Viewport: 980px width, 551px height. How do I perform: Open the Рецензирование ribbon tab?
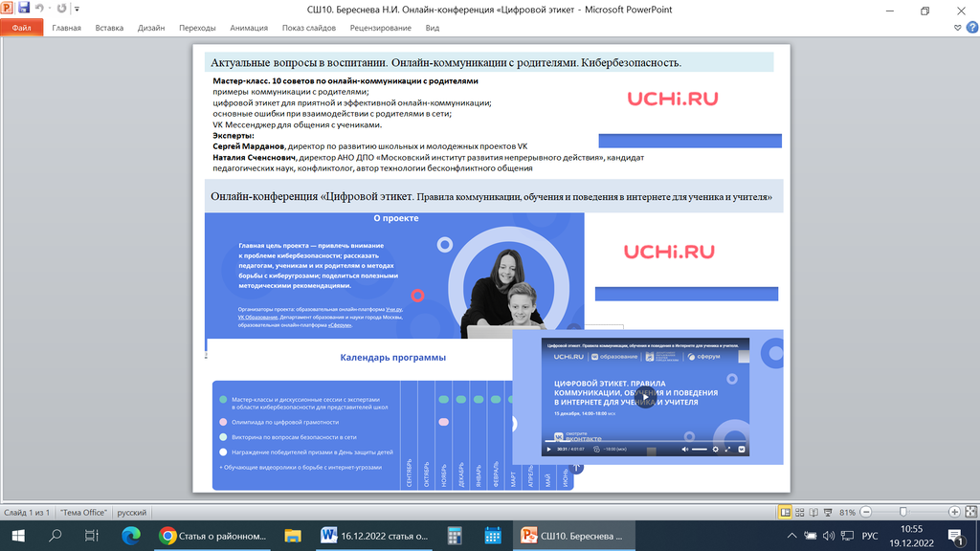tap(380, 28)
